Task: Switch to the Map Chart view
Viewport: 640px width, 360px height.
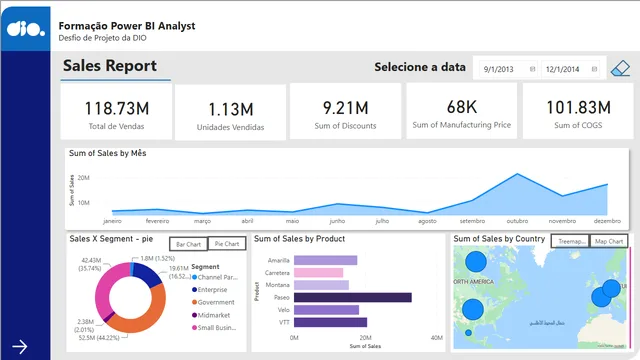Action: 609,241
